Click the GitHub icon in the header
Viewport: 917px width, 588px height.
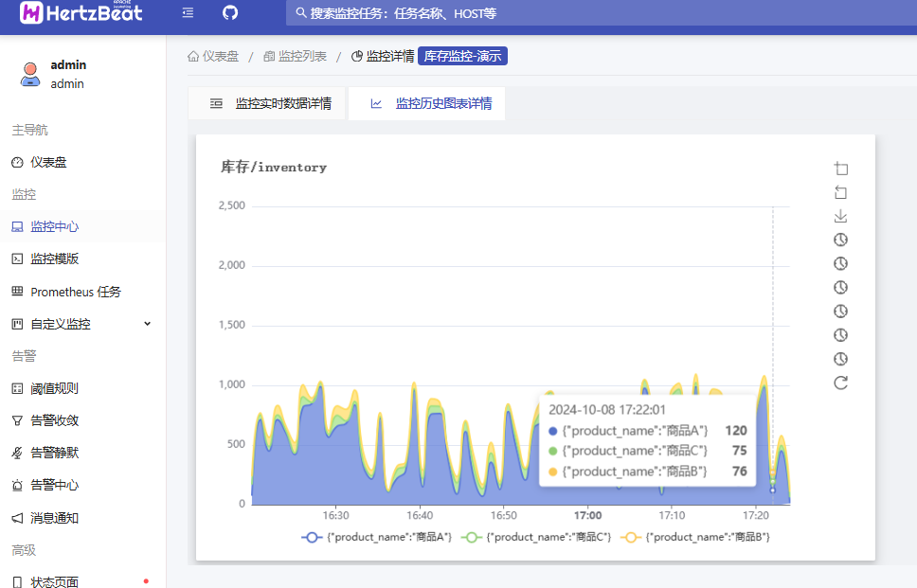tap(229, 13)
